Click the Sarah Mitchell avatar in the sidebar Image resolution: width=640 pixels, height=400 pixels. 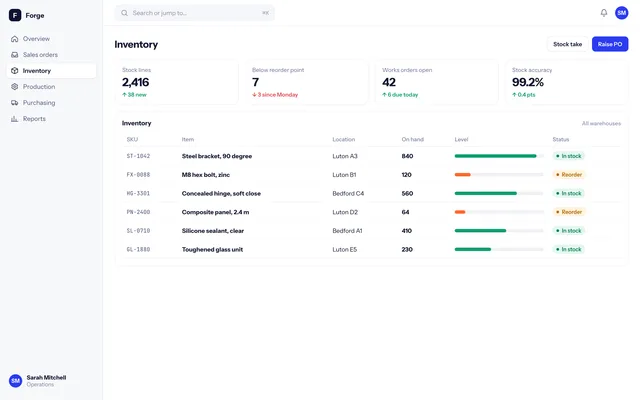coord(16,381)
